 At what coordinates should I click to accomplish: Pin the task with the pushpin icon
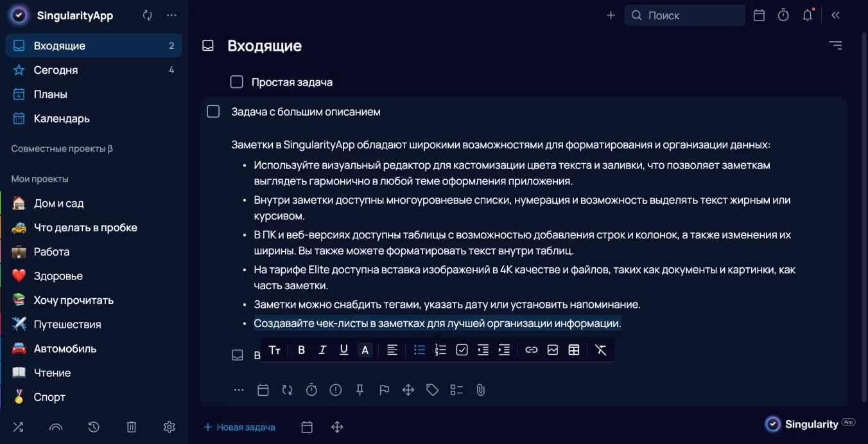click(x=360, y=390)
